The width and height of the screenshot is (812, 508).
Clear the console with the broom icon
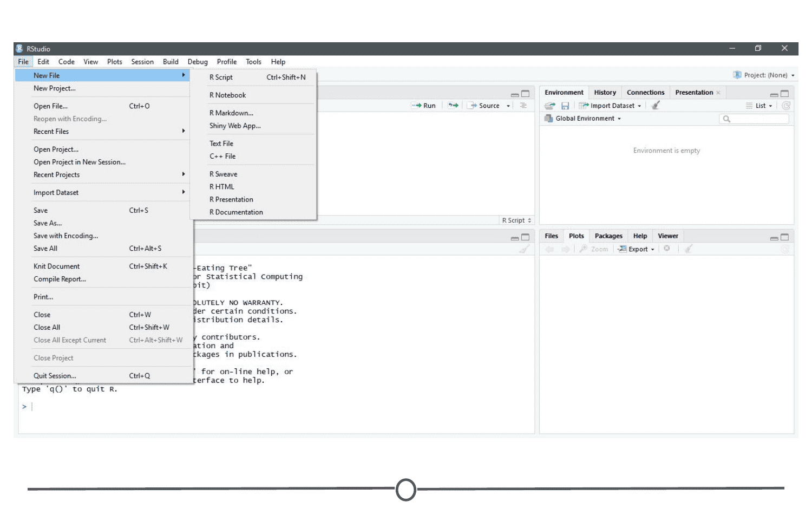(x=524, y=249)
